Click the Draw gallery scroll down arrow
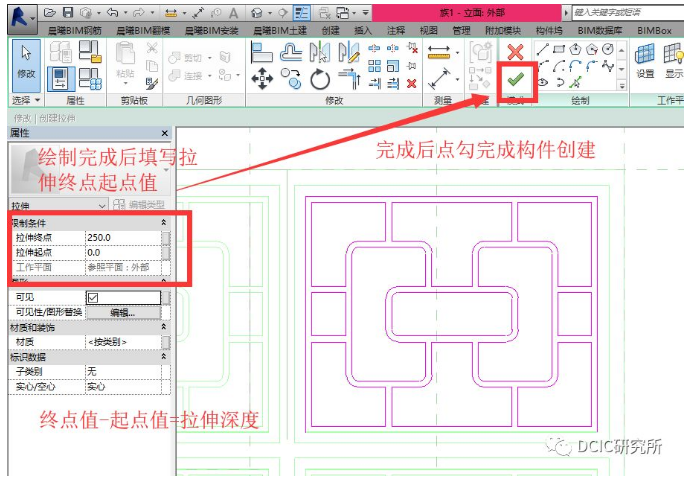Image resolution: width=690 pixels, height=480 pixels. point(622,69)
